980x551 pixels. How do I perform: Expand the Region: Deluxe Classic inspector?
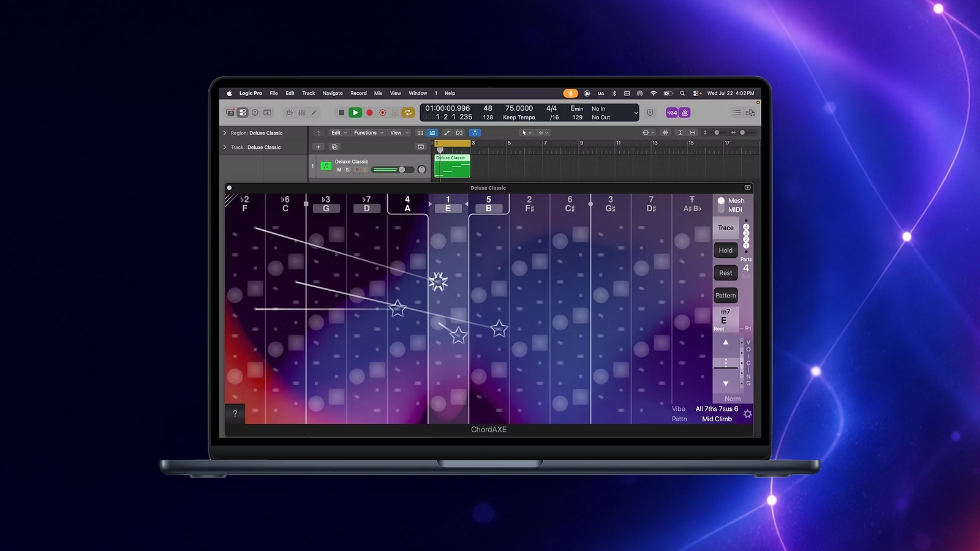(225, 133)
